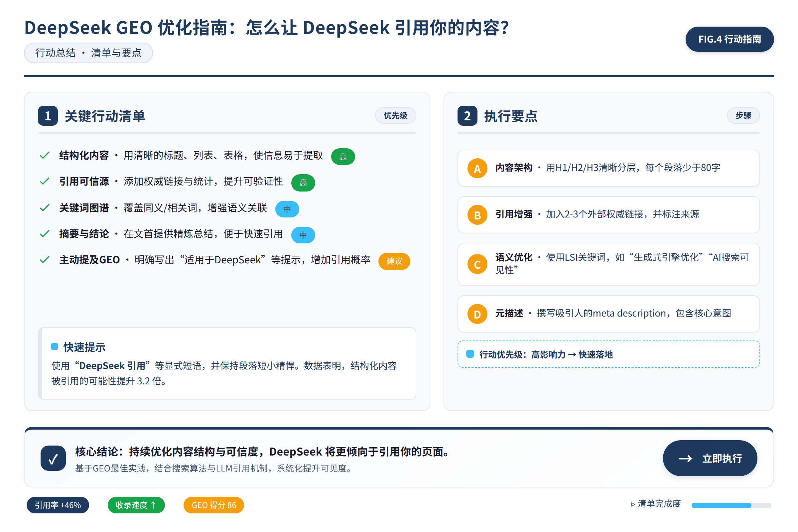This screenshot has width=798, height=532.
Task: Click the 清单完成度 progress bar
Action: [x=731, y=505]
